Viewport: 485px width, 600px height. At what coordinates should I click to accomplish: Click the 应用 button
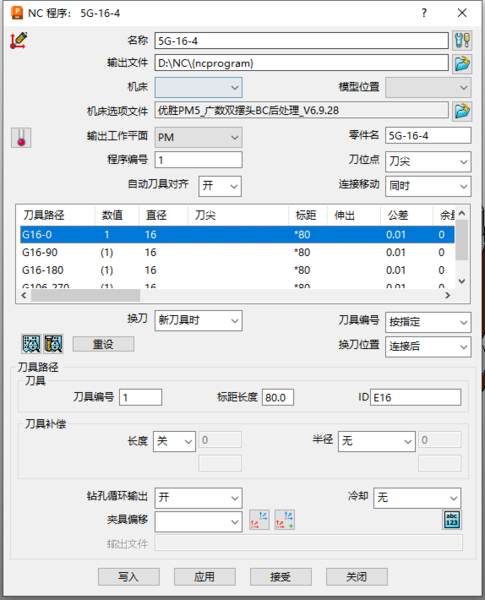pos(204,577)
